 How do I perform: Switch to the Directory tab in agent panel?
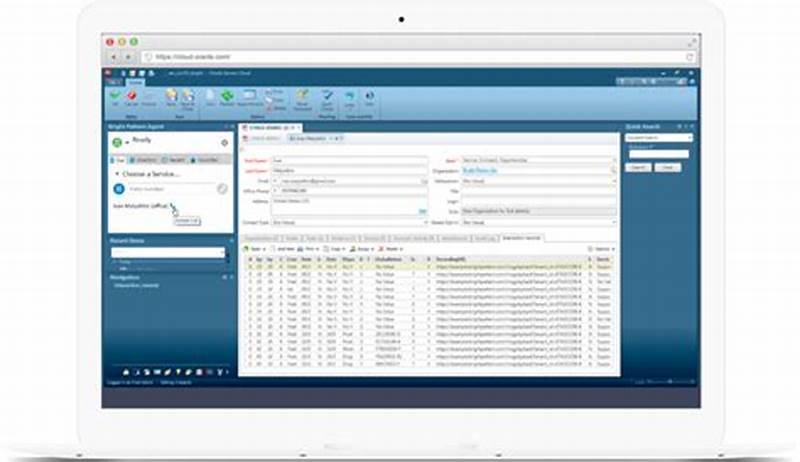[143, 160]
